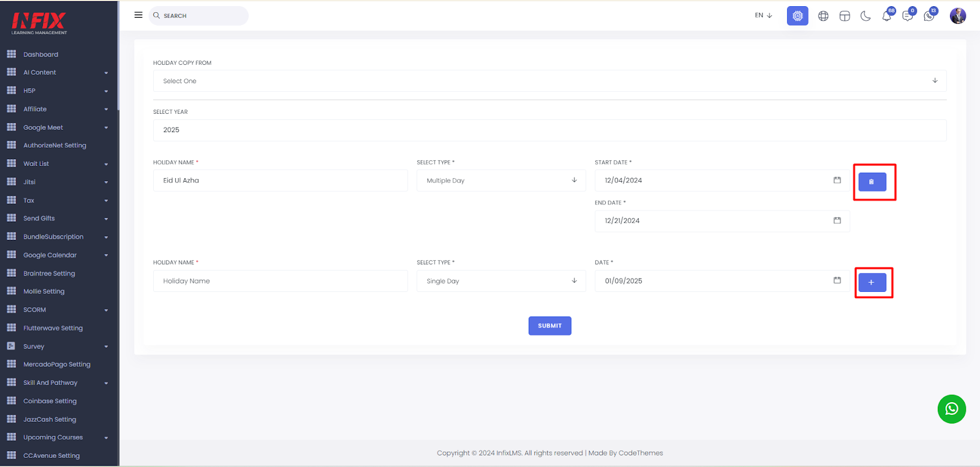This screenshot has height=467, width=980.
Task: Open the blue settings gear icon
Action: 797,16
